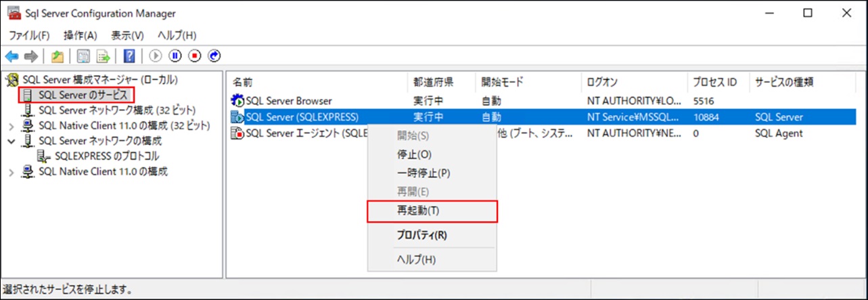Click the blue Back arrow in toolbar
Screen dimensions: 868x300
[12, 56]
